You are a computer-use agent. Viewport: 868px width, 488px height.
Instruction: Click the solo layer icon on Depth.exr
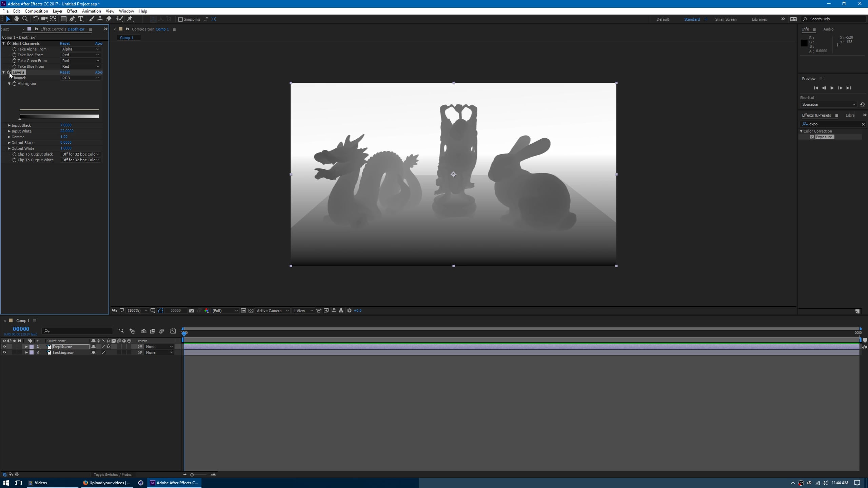(13, 346)
